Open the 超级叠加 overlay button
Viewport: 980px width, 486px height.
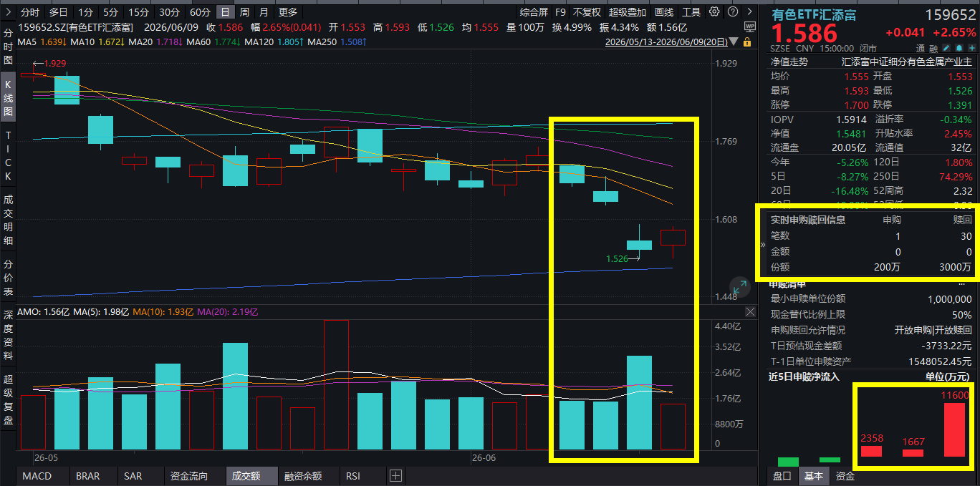pos(627,12)
